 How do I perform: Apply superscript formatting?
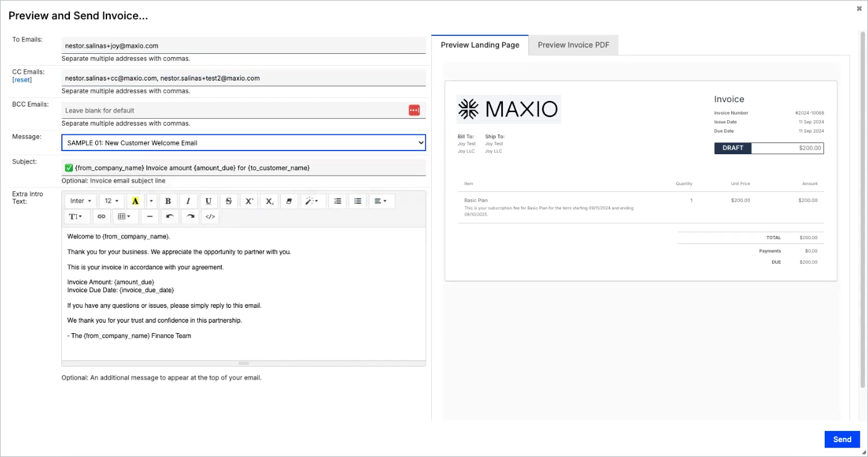point(249,201)
